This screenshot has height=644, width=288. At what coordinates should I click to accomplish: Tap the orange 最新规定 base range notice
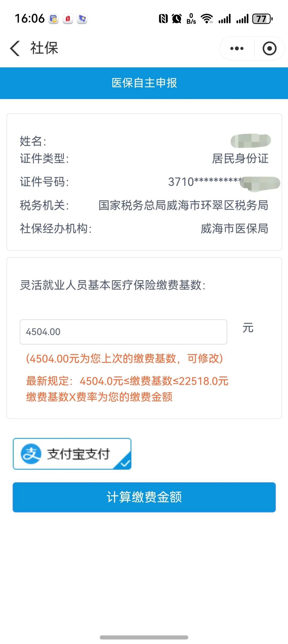tap(127, 381)
